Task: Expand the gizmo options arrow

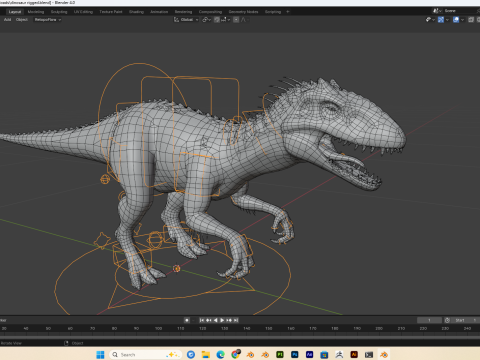Action: (447, 20)
